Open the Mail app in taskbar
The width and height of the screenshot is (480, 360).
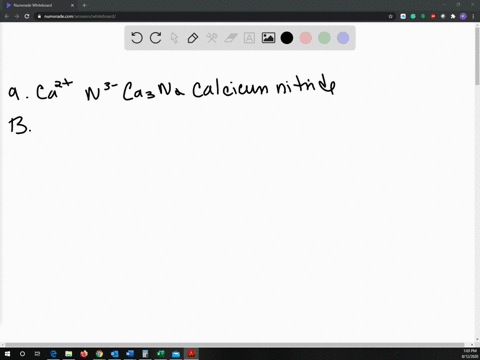(176, 354)
